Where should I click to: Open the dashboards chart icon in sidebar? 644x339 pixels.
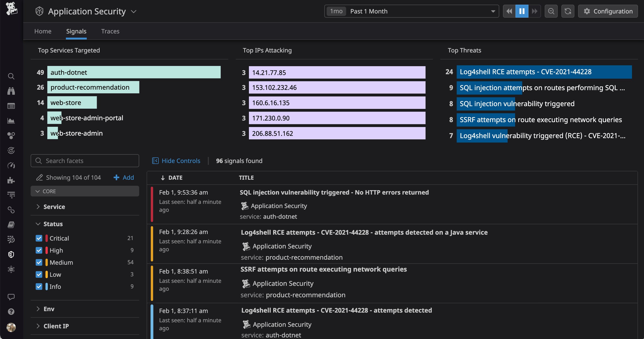tap(11, 121)
